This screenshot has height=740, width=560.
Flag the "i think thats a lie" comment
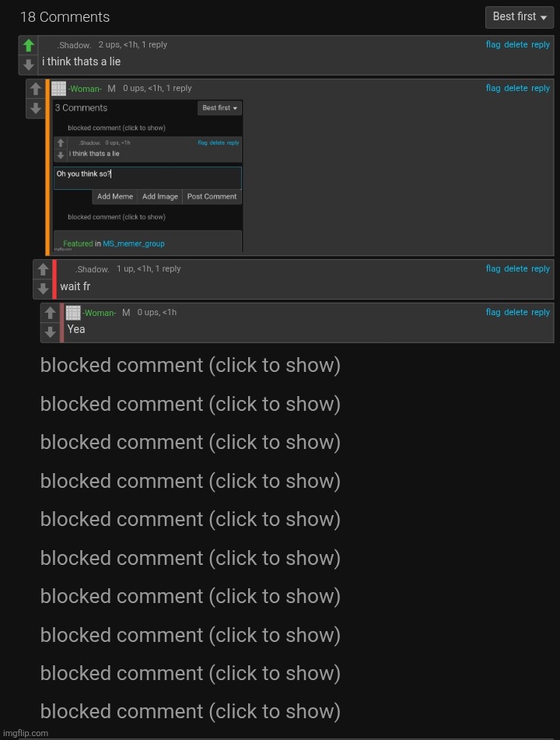pyautogui.click(x=493, y=44)
